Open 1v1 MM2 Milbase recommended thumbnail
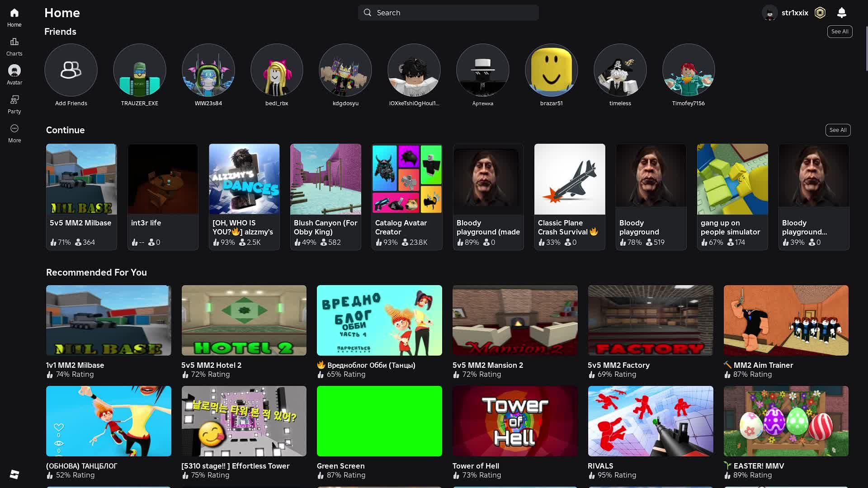Viewport: 868px width, 488px height. point(108,320)
